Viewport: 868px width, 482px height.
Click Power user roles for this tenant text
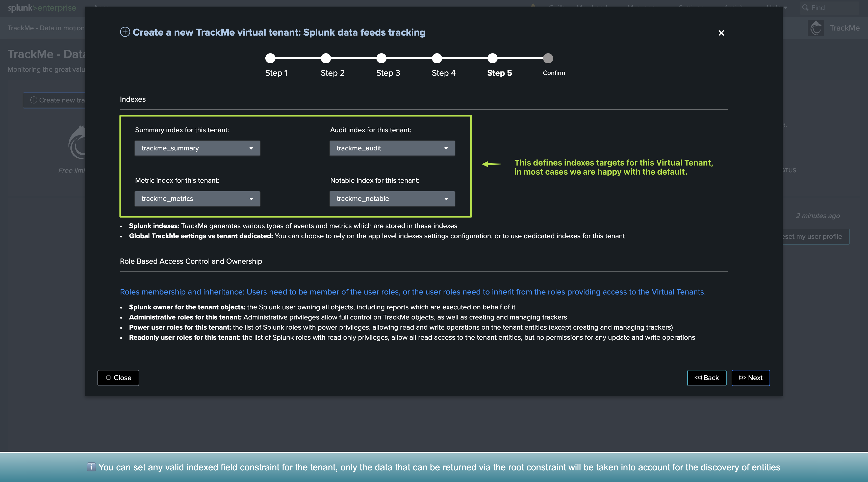401,327
